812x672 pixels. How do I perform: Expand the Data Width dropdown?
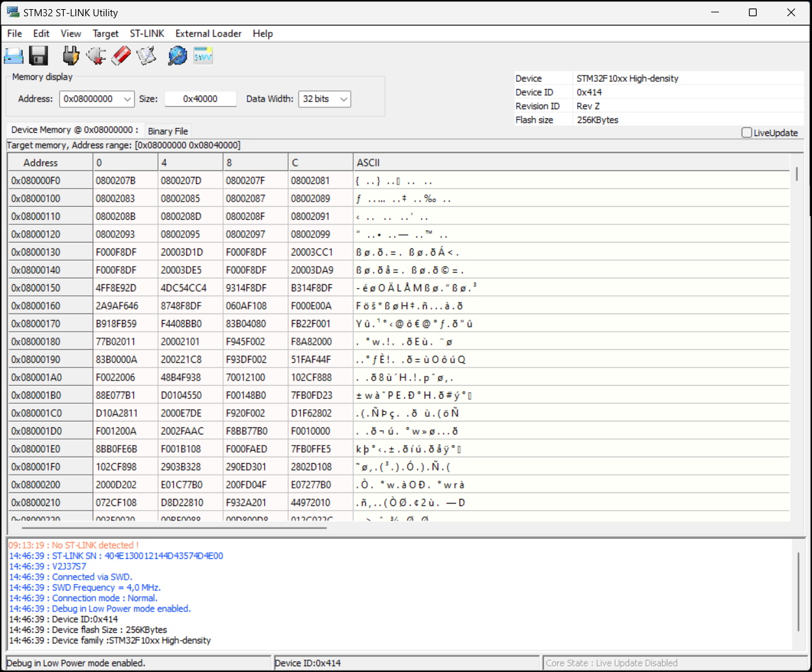[344, 99]
